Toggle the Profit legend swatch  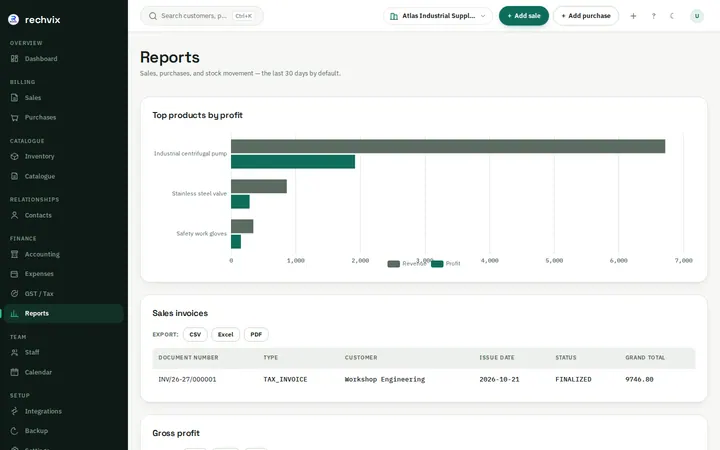(x=437, y=264)
